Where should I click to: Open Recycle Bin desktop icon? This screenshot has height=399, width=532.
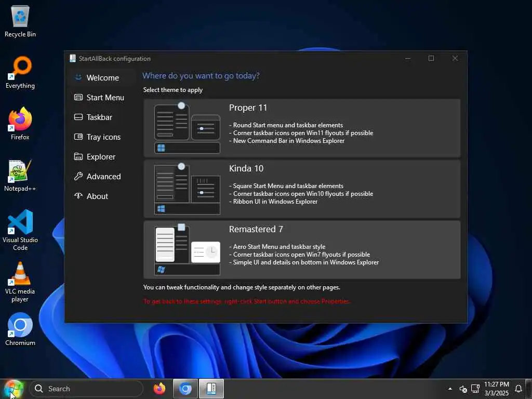coord(20,21)
